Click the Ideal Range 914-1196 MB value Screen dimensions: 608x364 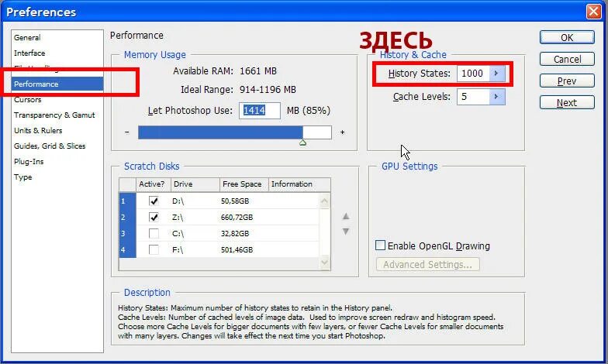tap(268, 90)
